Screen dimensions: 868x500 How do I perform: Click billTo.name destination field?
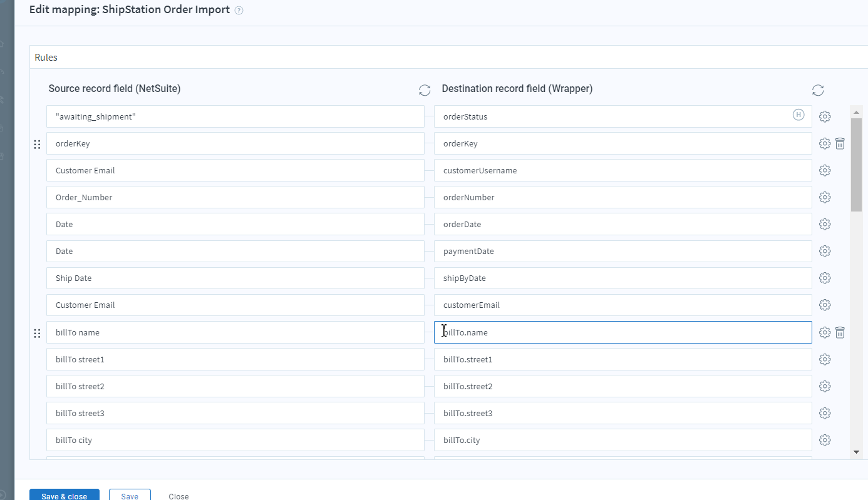(x=623, y=332)
